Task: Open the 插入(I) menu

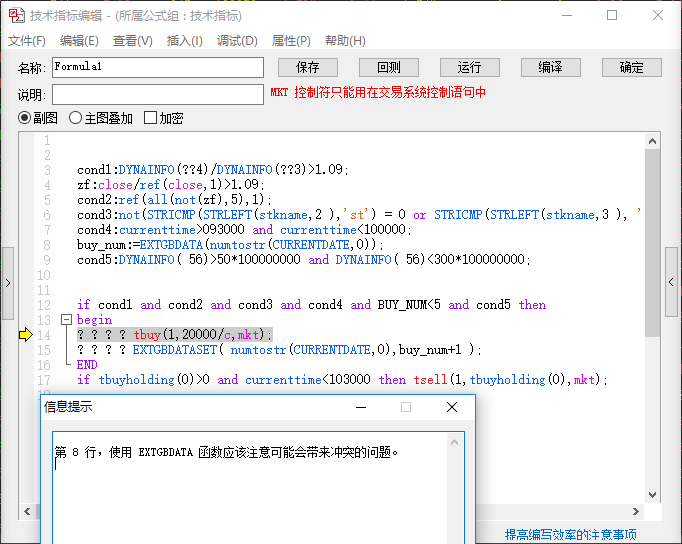Action: click(184, 41)
